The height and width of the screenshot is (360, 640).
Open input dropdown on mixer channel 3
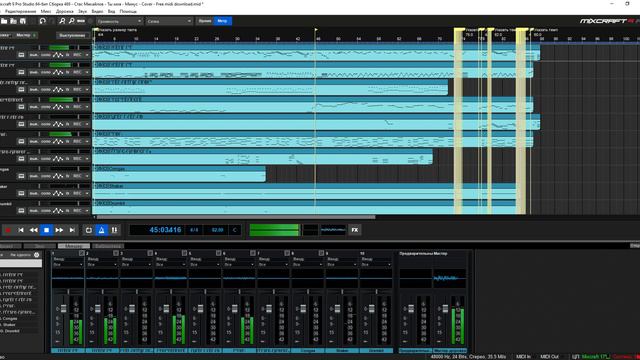136,264
